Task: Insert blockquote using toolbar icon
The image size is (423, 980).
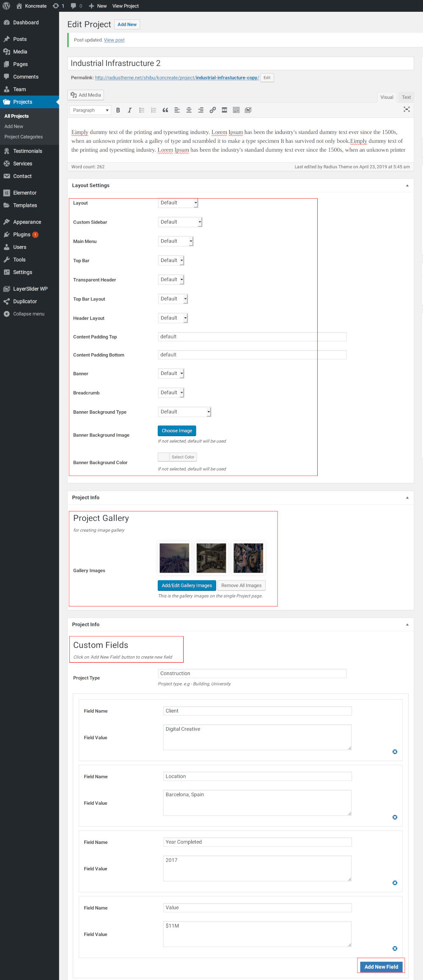Action: click(165, 110)
